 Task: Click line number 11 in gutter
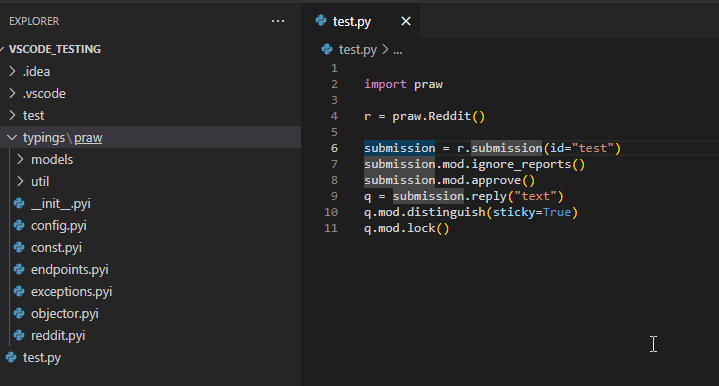click(x=331, y=228)
